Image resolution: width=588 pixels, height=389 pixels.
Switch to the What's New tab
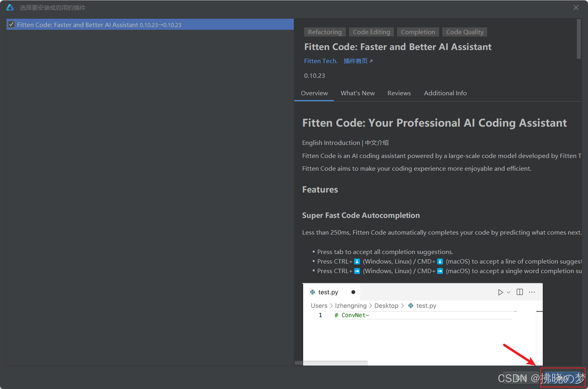tap(357, 93)
